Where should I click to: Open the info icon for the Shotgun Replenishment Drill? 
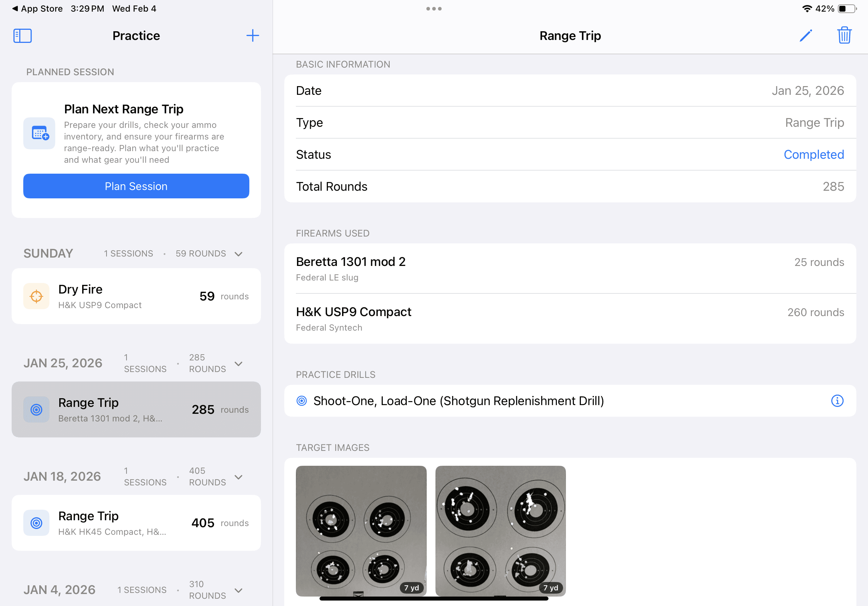pos(838,401)
